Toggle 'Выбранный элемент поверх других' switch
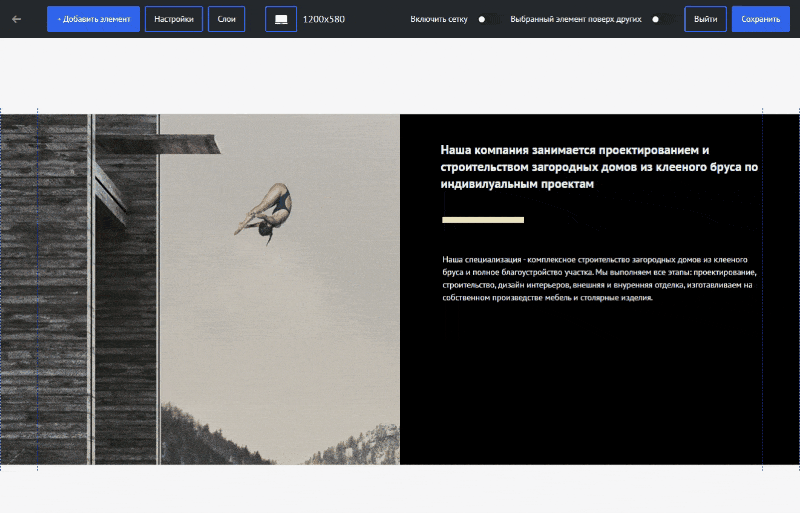The width and height of the screenshot is (800, 513). click(x=661, y=19)
